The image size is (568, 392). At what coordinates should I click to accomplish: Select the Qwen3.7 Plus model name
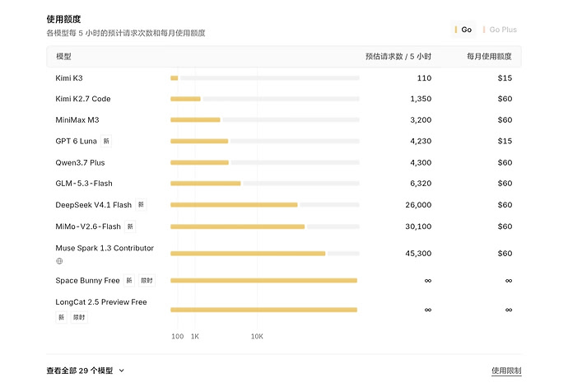click(x=80, y=163)
